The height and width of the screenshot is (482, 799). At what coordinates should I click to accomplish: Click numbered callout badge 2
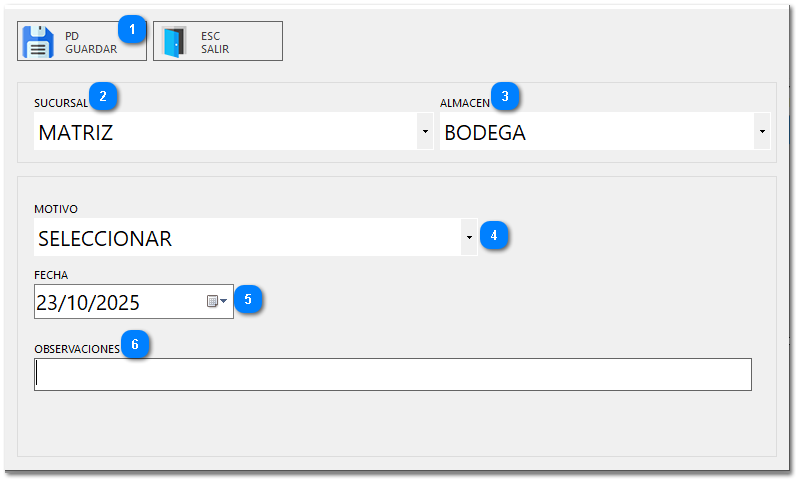click(103, 96)
